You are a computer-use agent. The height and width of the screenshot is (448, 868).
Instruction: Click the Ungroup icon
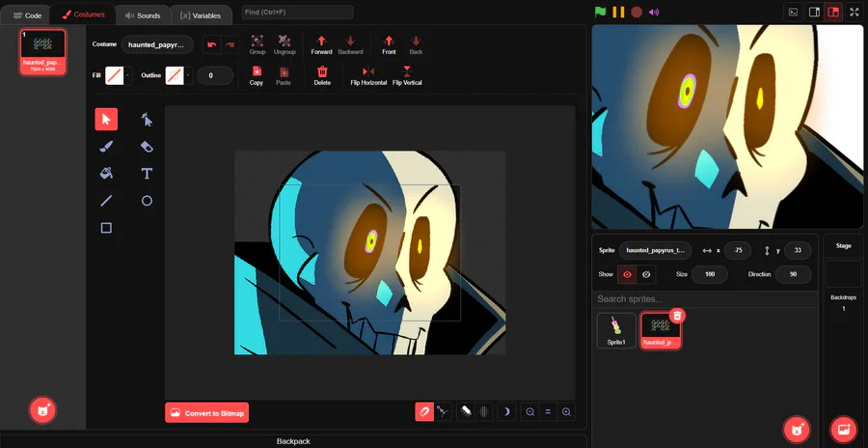click(x=285, y=44)
